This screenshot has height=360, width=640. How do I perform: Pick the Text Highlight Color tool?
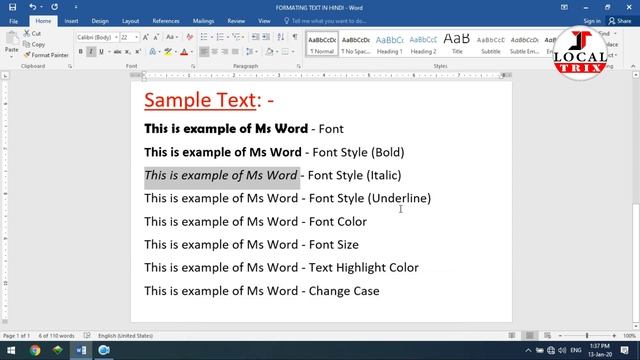coord(167,52)
